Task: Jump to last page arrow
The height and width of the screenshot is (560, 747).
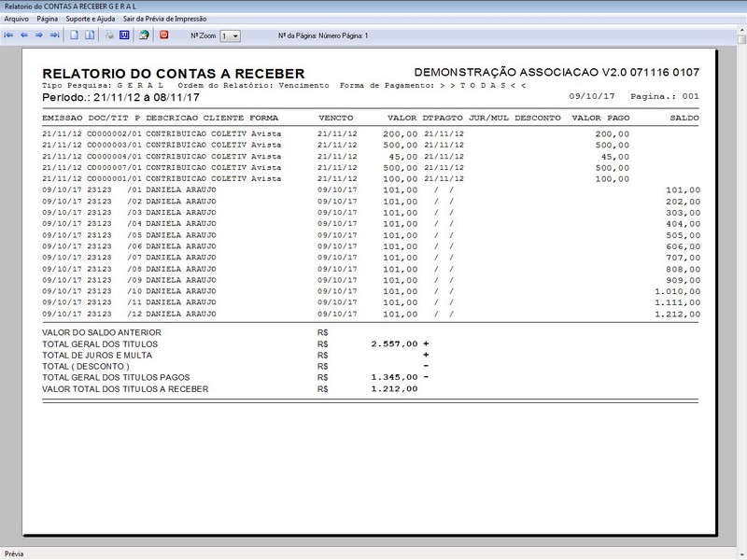Action: [x=54, y=35]
